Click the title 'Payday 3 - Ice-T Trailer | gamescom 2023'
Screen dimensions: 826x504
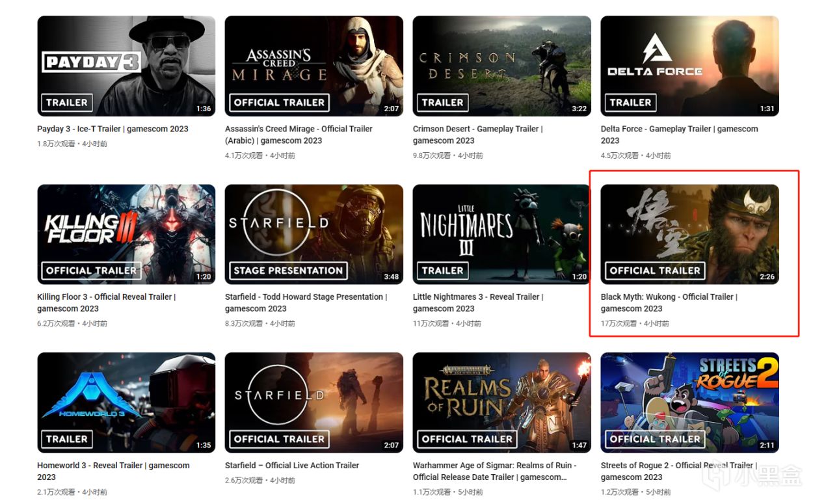pyautogui.click(x=113, y=129)
